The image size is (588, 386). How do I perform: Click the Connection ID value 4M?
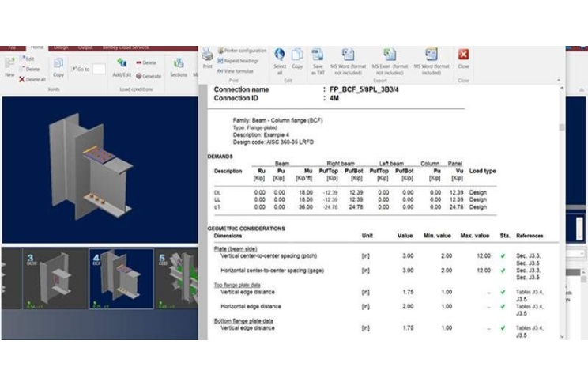334,98
